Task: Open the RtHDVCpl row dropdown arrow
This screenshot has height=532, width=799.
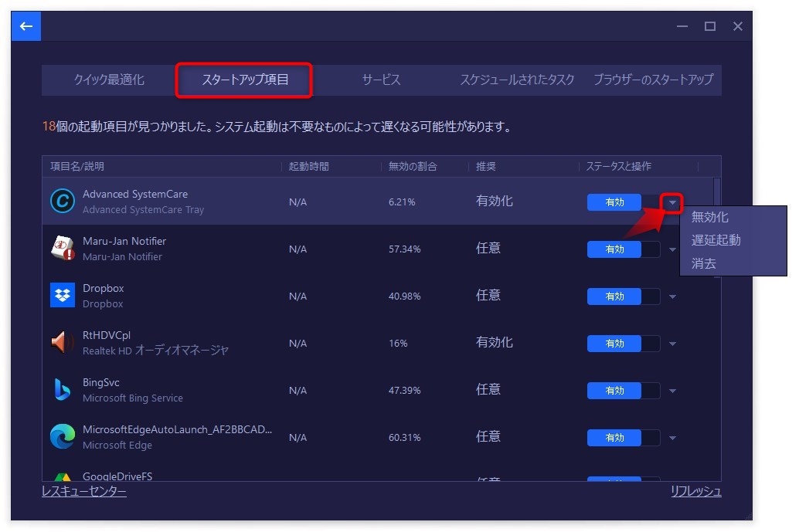Action: coord(672,344)
